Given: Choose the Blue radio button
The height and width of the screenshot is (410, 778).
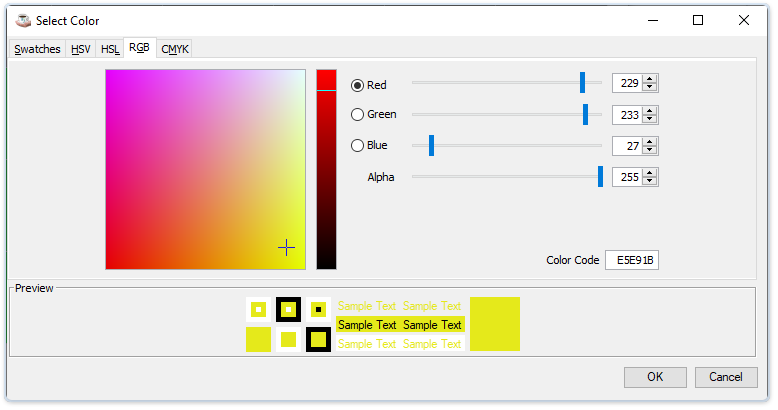Looking at the screenshot, I should tap(358, 146).
